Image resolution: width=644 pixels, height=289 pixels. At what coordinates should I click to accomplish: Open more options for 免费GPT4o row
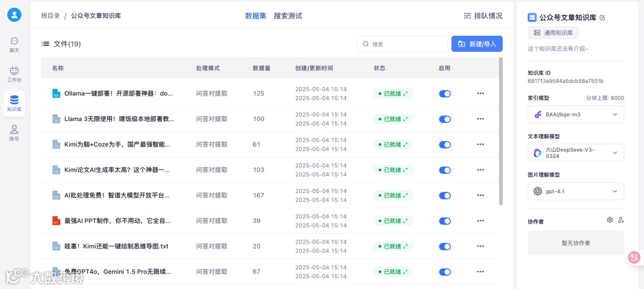[x=481, y=272]
